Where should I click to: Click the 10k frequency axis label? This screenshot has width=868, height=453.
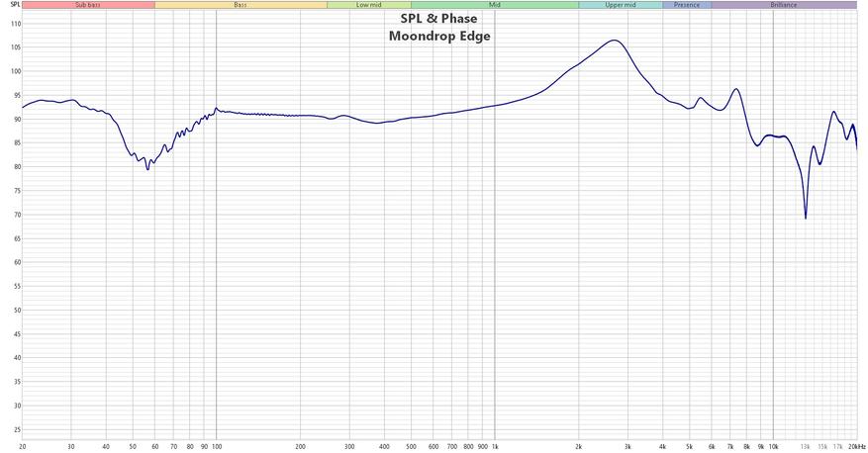click(773, 447)
